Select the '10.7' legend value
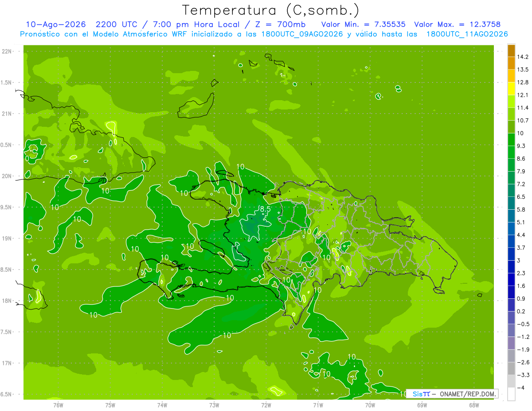The height and width of the screenshot is (411, 532). tap(523, 121)
